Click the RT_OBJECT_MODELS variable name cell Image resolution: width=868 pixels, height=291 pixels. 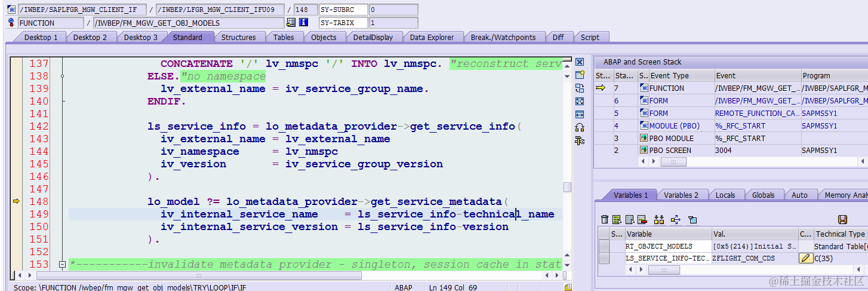[667, 246]
